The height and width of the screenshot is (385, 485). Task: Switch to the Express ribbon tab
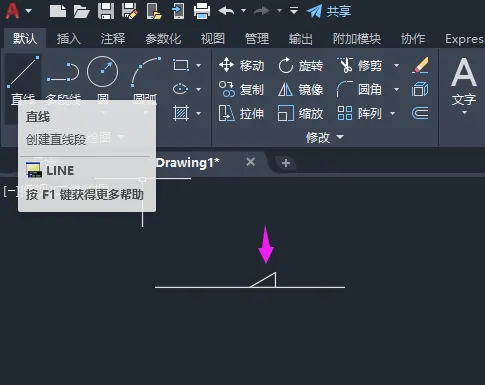[465, 39]
